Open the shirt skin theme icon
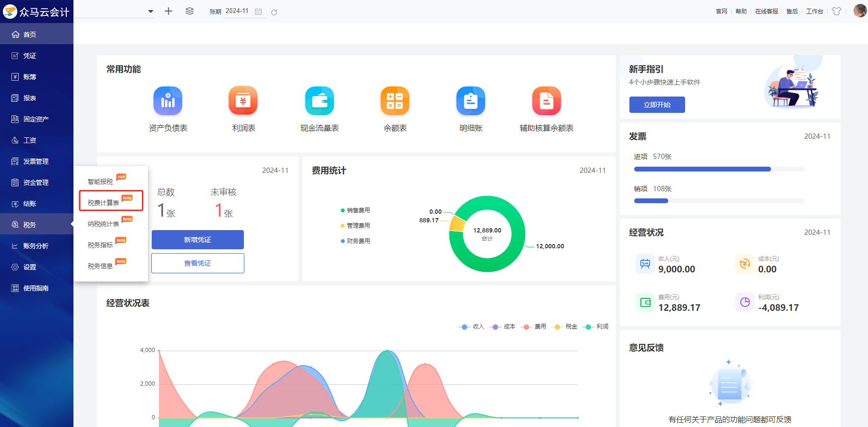 [837, 11]
